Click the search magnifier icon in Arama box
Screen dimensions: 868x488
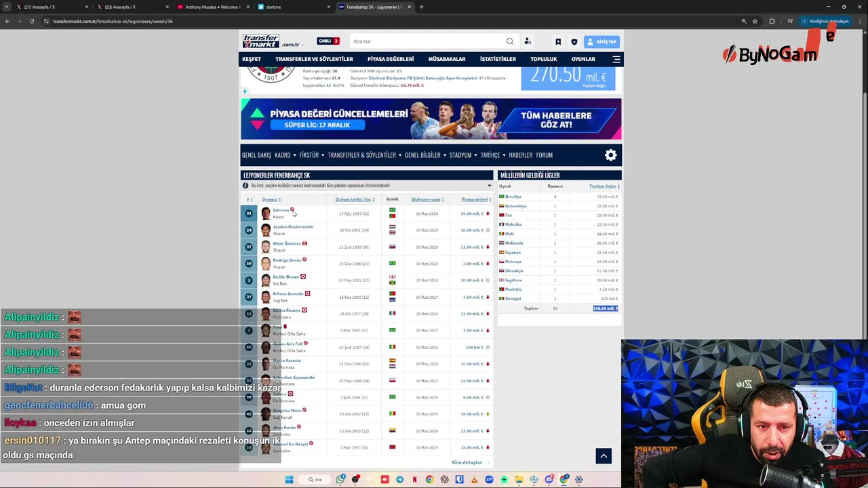point(509,41)
